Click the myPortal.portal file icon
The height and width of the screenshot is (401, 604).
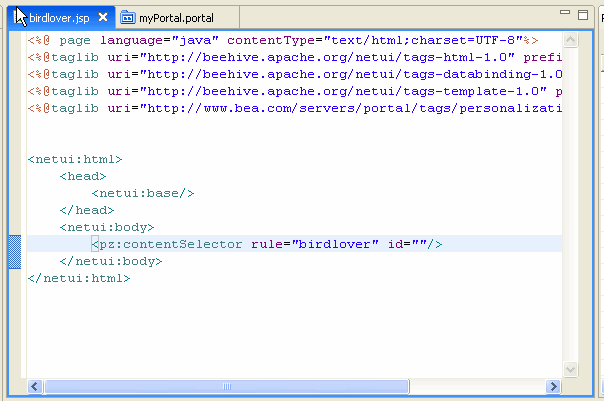click(x=128, y=18)
